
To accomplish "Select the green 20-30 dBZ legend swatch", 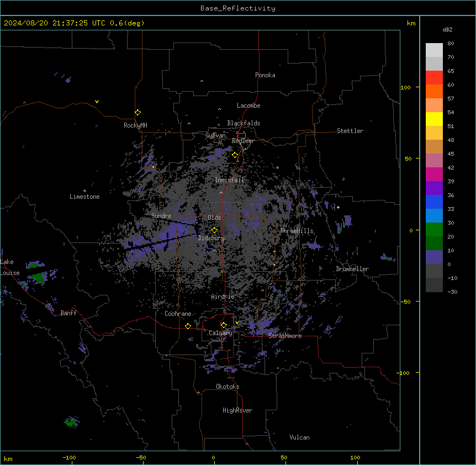I will [x=434, y=230].
